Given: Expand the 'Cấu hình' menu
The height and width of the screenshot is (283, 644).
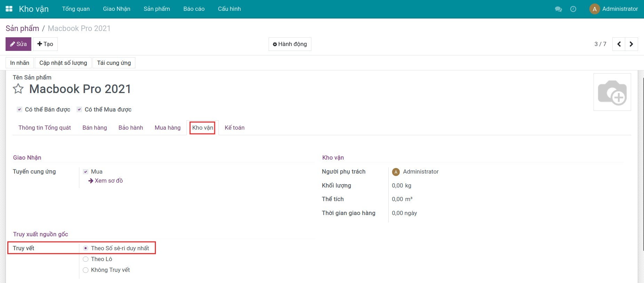Looking at the screenshot, I should (x=229, y=9).
